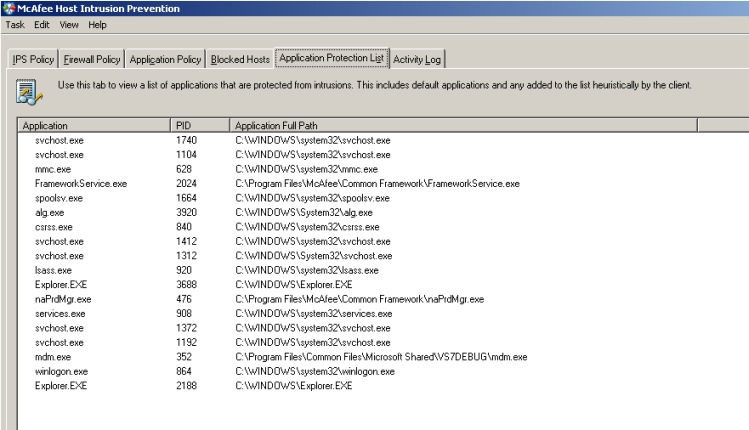Click path C:\WINDOWS\system32\services.exe
The image size is (749, 430).
click(313, 314)
